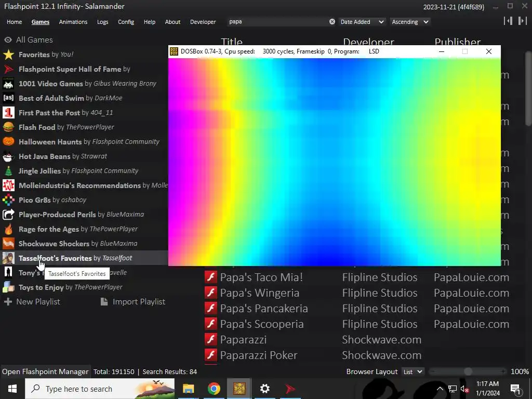Image resolution: width=532 pixels, height=399 pixels.
Task: Click the Flashpoint Super Hall of Fame icon
Action: [8, 69]
